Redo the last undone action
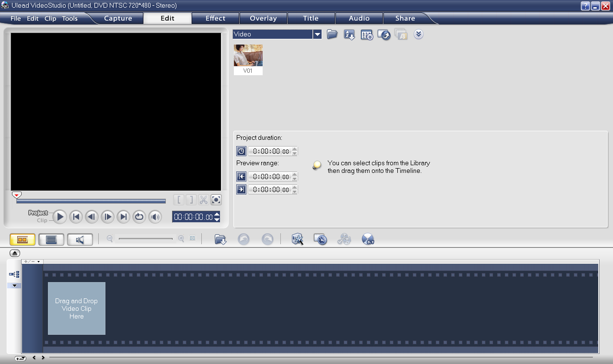This screenshot has height=364, width=613. [267, 239]
